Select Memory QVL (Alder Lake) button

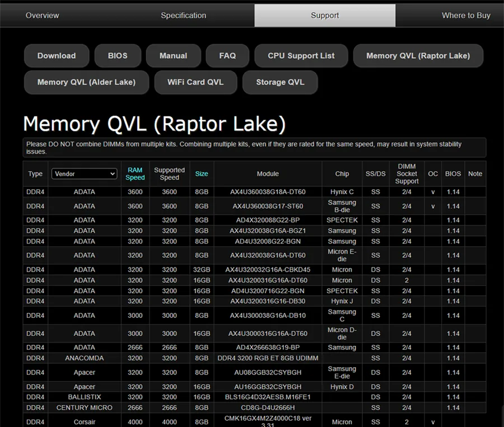coord(86,82)
